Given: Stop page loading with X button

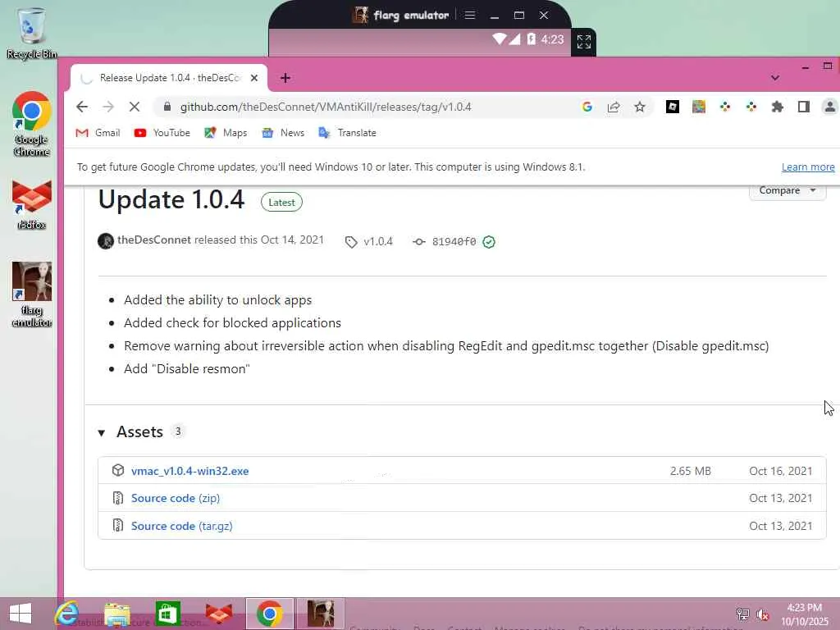Looking at the screenshot, I should coord(135,107).
